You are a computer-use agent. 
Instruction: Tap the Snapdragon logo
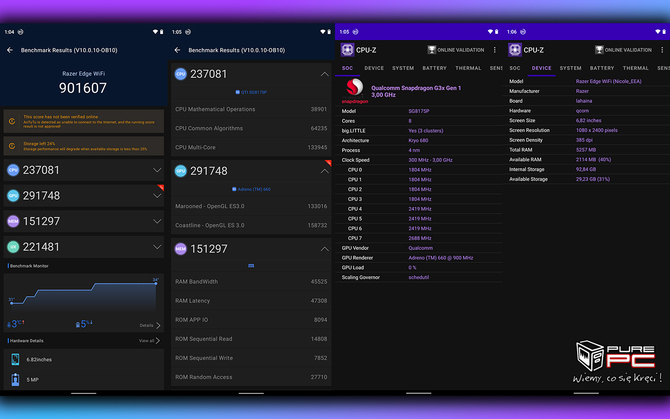click(355, 91)
